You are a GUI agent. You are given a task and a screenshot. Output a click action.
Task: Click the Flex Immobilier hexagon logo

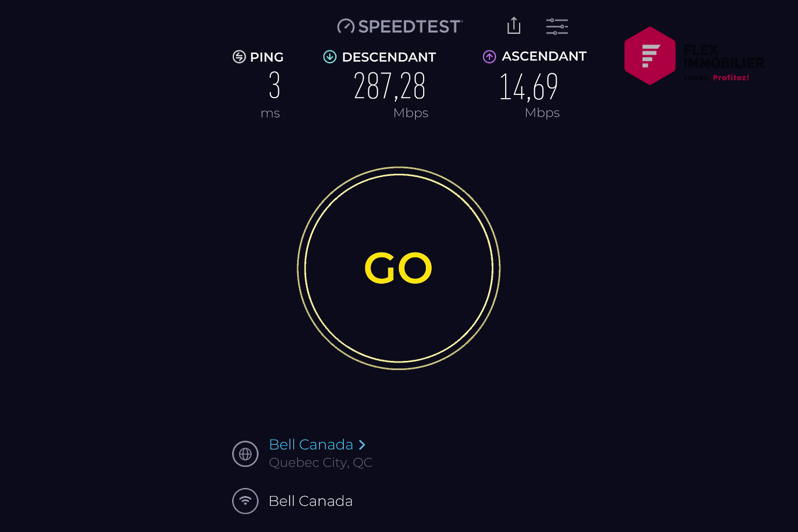650,56
